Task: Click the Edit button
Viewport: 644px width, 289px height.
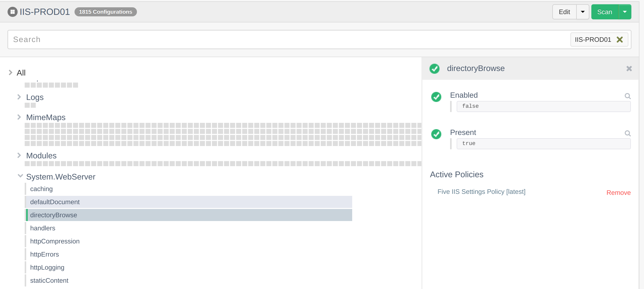Action: 564,12
